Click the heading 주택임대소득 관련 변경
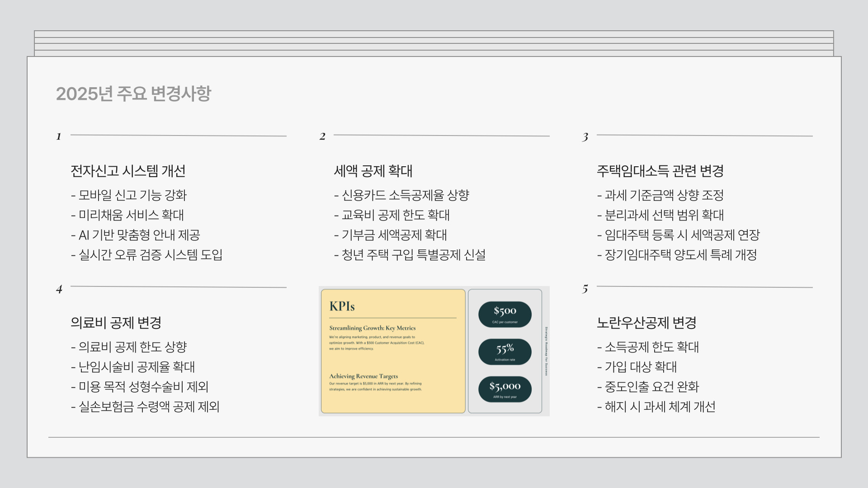 660,171
